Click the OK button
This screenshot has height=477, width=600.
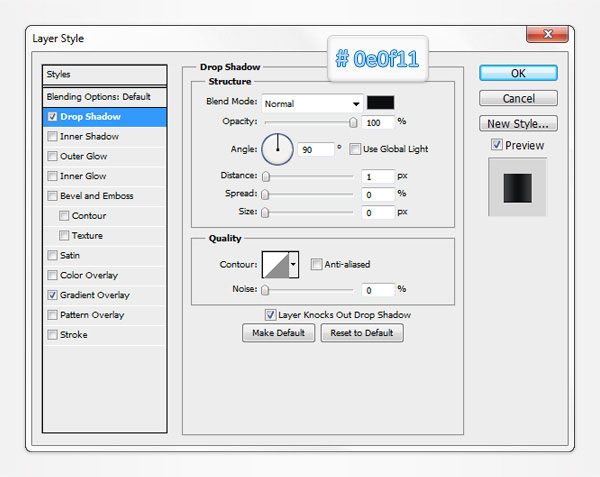coord(517,73)
